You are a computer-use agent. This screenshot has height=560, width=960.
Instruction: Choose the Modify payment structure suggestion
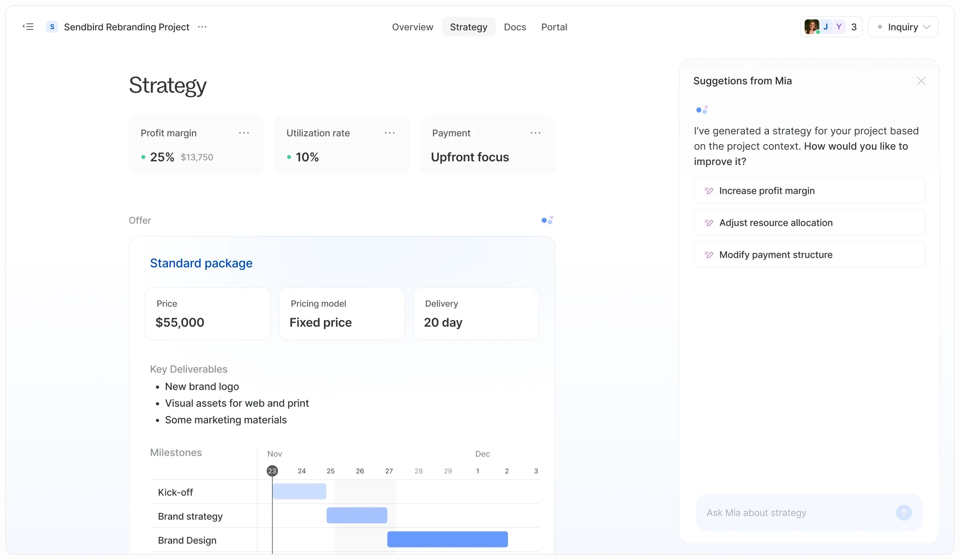[809, 255]
